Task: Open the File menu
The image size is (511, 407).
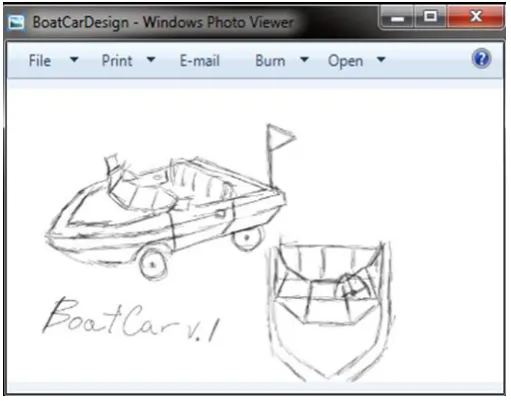Action: point(40,61)
